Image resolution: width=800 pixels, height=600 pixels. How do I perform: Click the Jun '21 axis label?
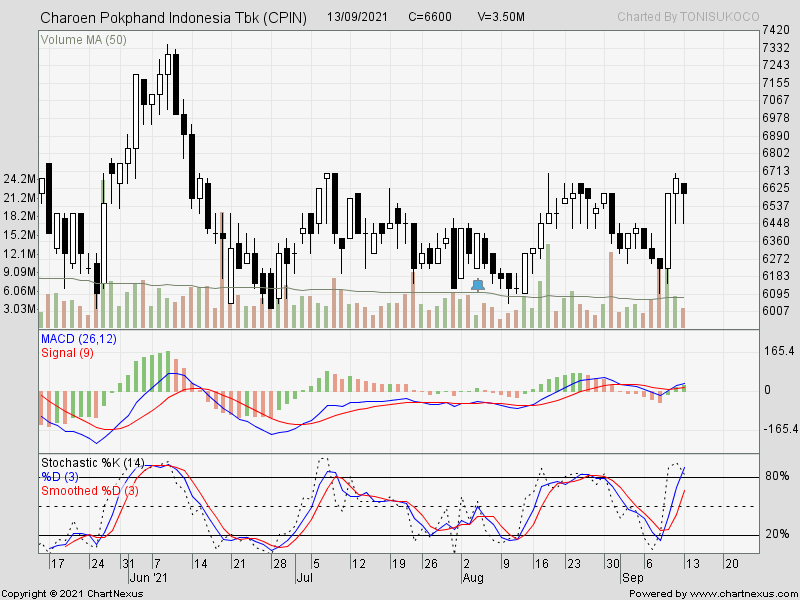pyautogui.click(x=148, y=577)
